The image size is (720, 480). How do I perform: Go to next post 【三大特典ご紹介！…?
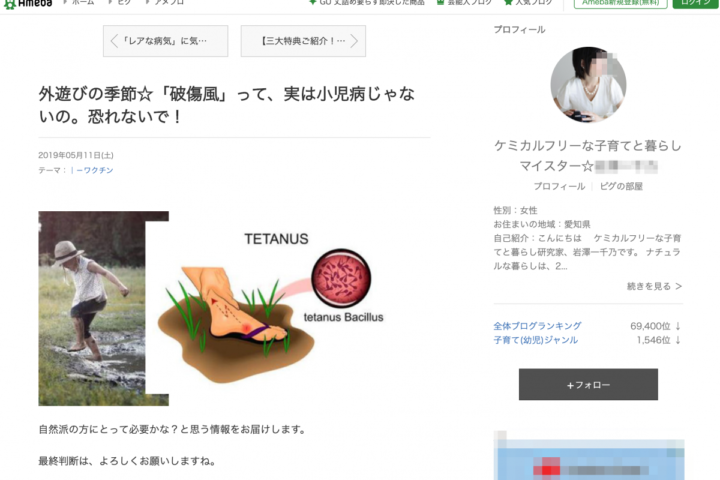(303, 41)
